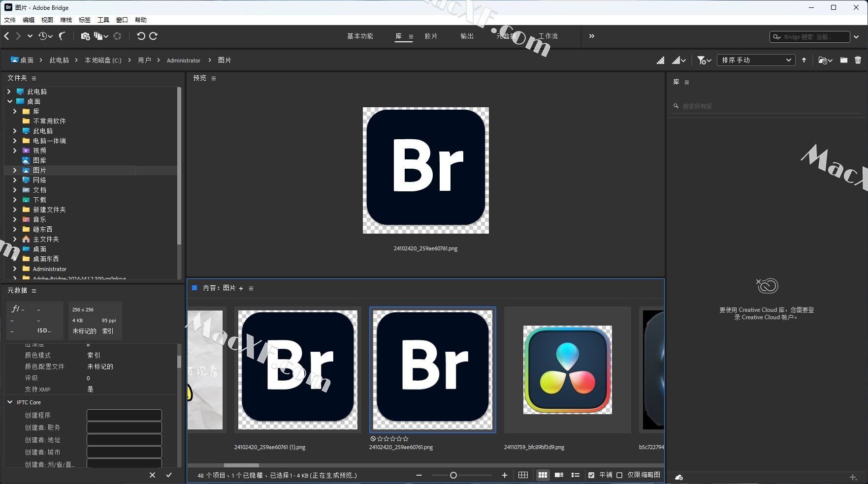Open the filter by rating funnel
868x484 pixels.
coord(704,60)
